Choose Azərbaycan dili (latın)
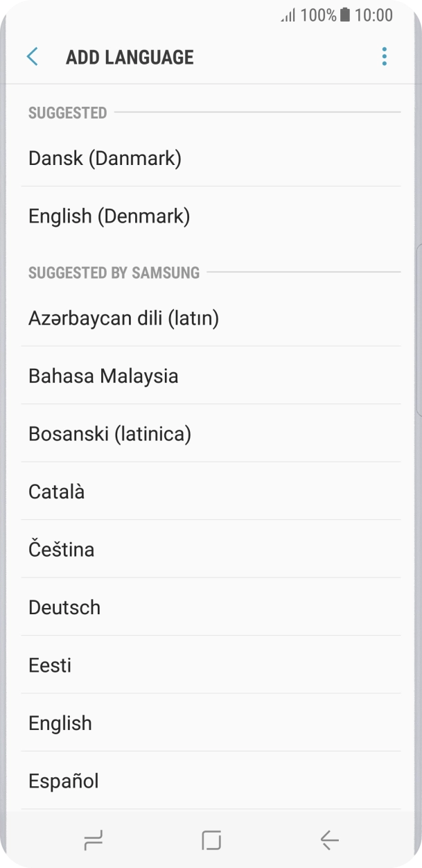The image size is (422, 868). click(123, 318)
